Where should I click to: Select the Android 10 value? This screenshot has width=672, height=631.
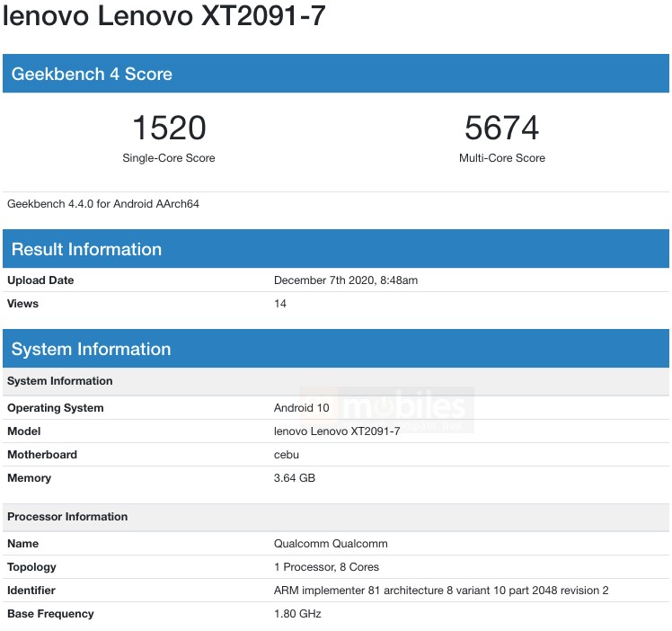(x=302, y=408)
